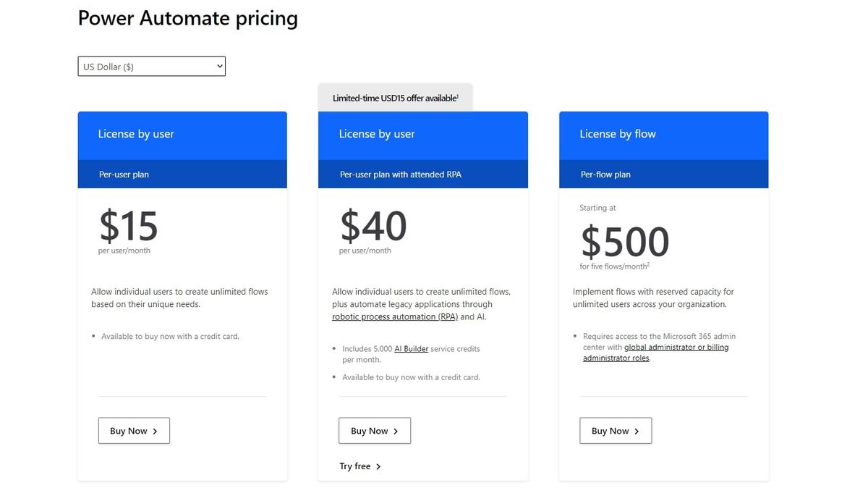Click the $500 starting price text

(x=625, y=242)
